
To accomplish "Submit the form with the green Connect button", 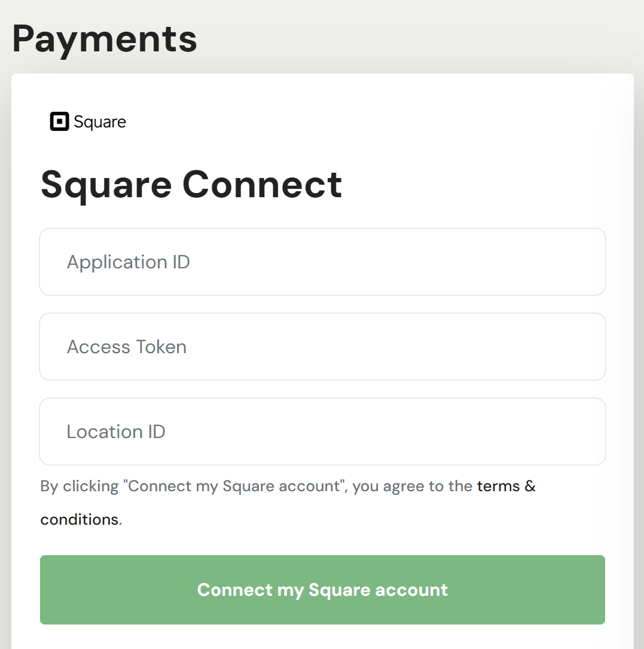I will point(322,590).
